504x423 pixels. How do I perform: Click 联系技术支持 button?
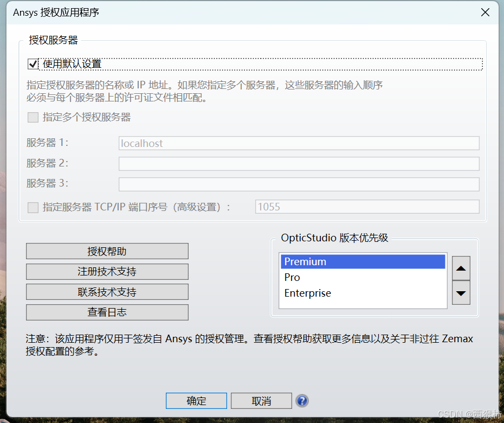click(x=107, y=292)
